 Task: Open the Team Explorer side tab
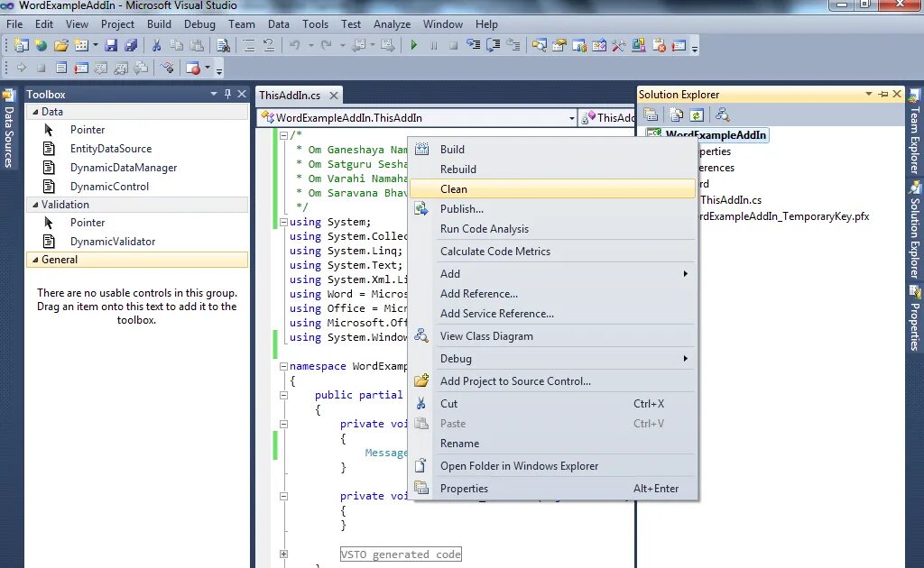pos(915,133)
